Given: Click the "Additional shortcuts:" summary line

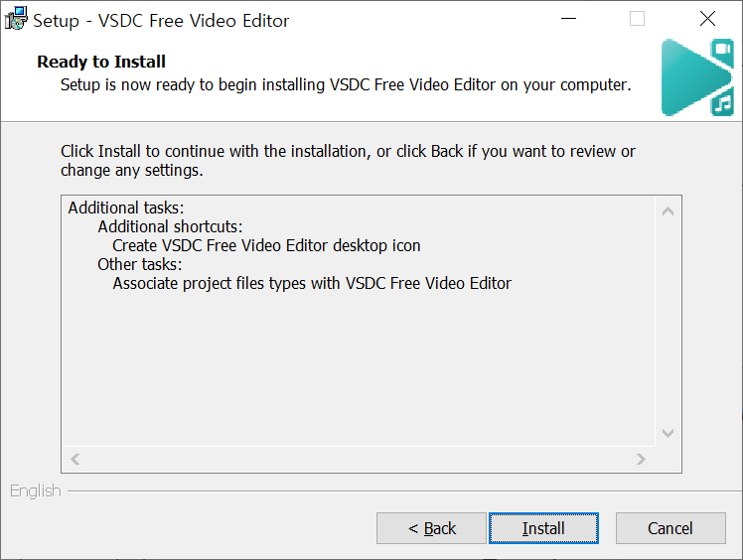Looking at the screenshot, I should pyautogui.click(x=170, y=226).
